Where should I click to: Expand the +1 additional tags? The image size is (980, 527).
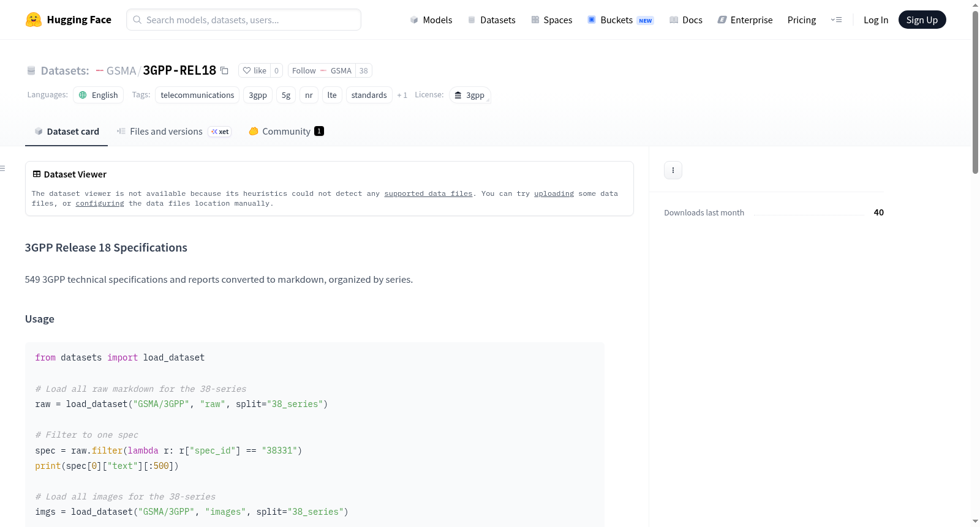[402, 95]
